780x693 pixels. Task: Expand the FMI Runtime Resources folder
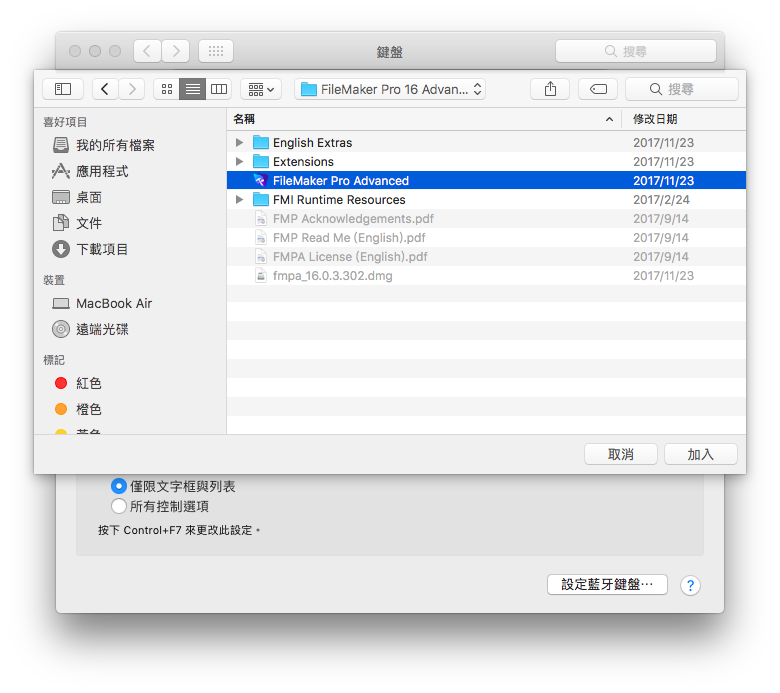tap(239, 199)
